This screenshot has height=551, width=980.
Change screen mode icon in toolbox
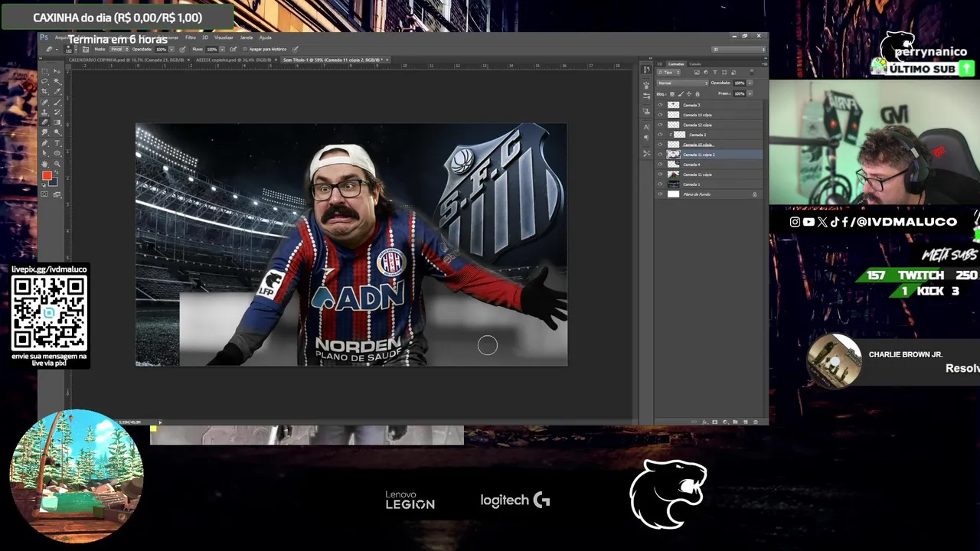click(57, 194)
